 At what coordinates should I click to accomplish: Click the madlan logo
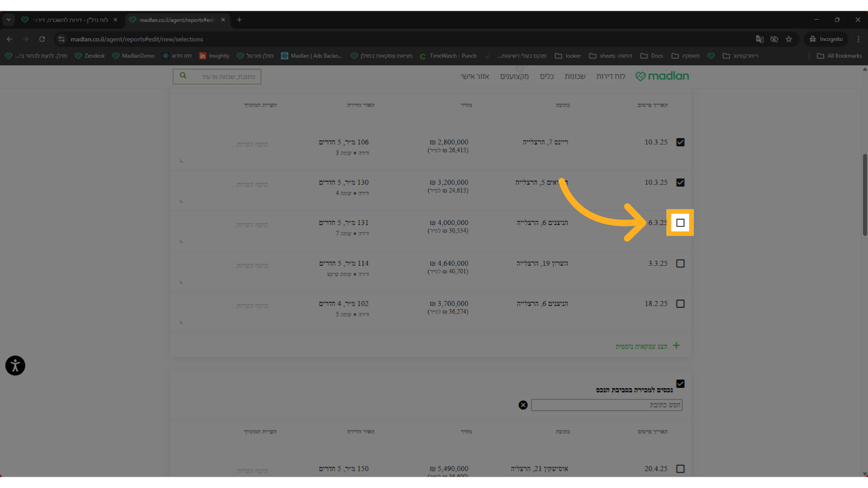(x=662, y=76)
